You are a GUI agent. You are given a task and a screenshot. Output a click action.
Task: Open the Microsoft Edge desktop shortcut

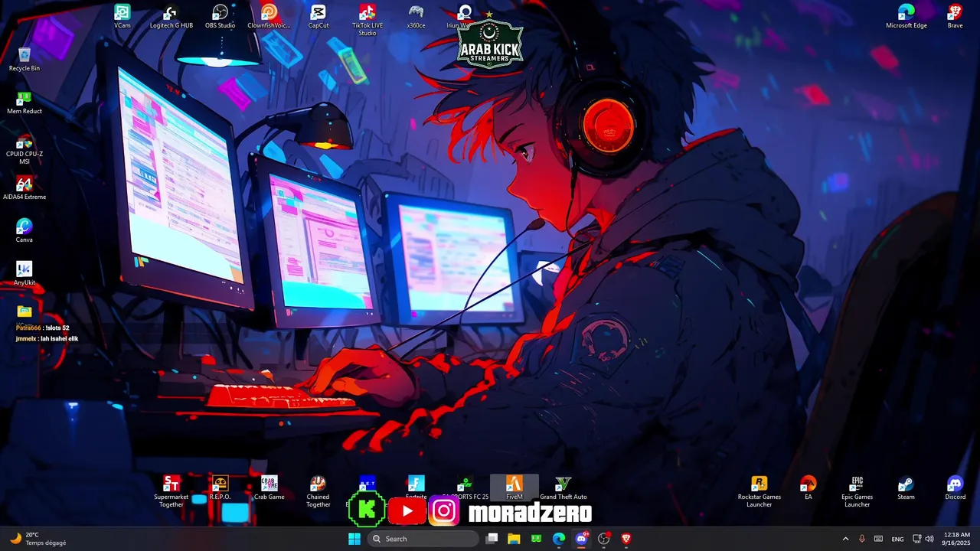tap(906, 16)
